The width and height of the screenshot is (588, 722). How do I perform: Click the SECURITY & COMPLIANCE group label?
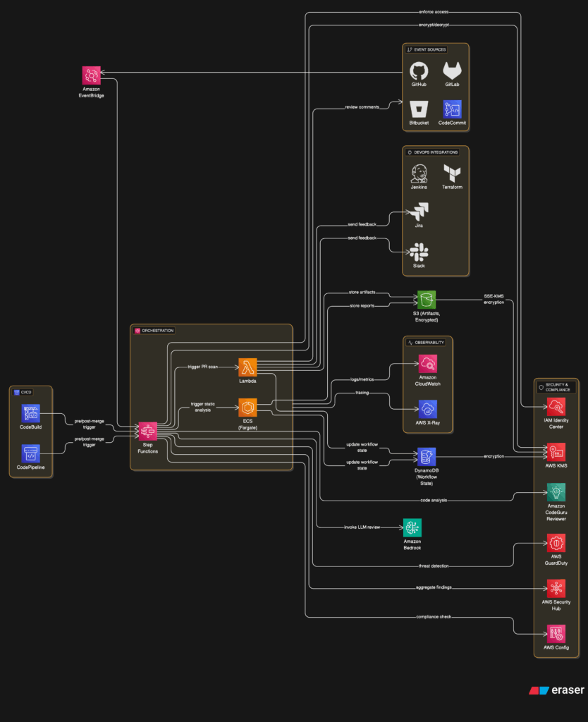point(556,387)
